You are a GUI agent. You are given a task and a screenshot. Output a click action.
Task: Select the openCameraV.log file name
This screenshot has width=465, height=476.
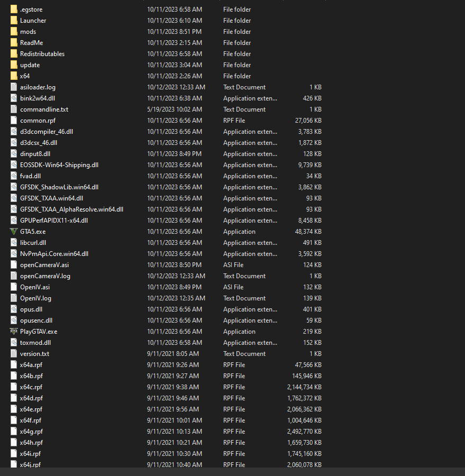pyautogui.click(x=45, y=276)
